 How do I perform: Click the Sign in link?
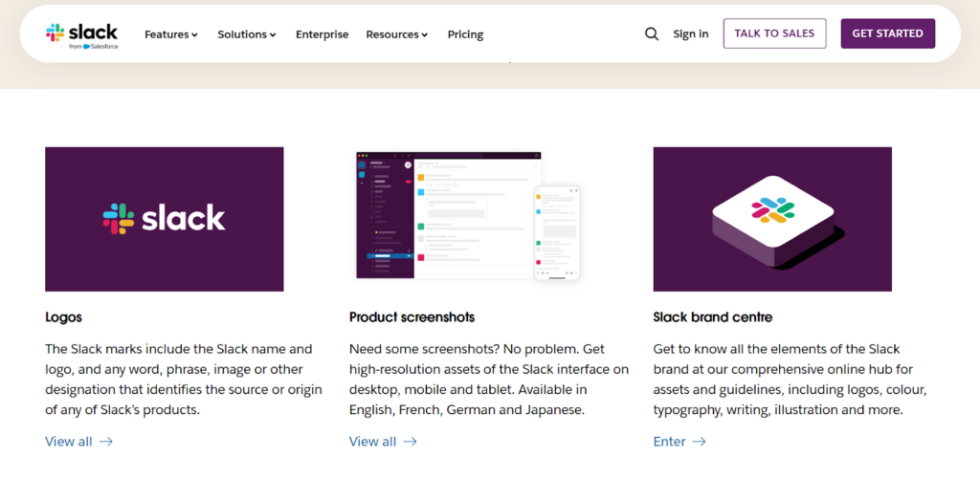tap(690, 33)
